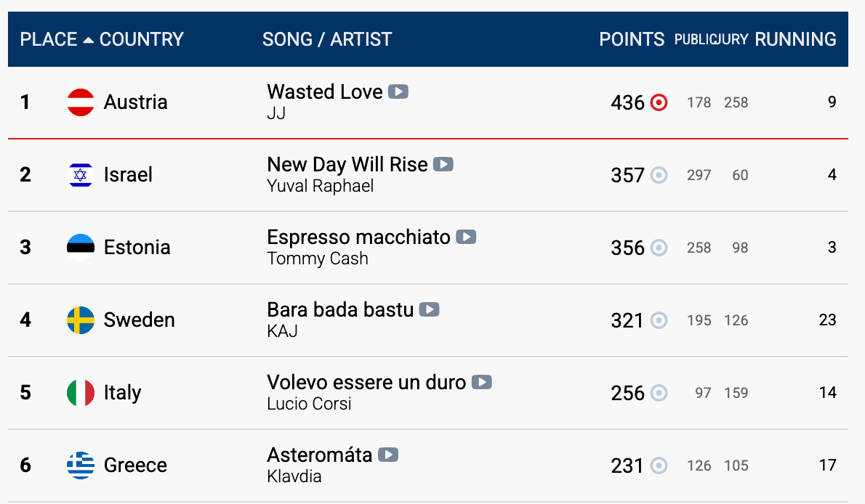Sort by the POINTS column header
865x504 pixels.
click(x=632, y=39)
